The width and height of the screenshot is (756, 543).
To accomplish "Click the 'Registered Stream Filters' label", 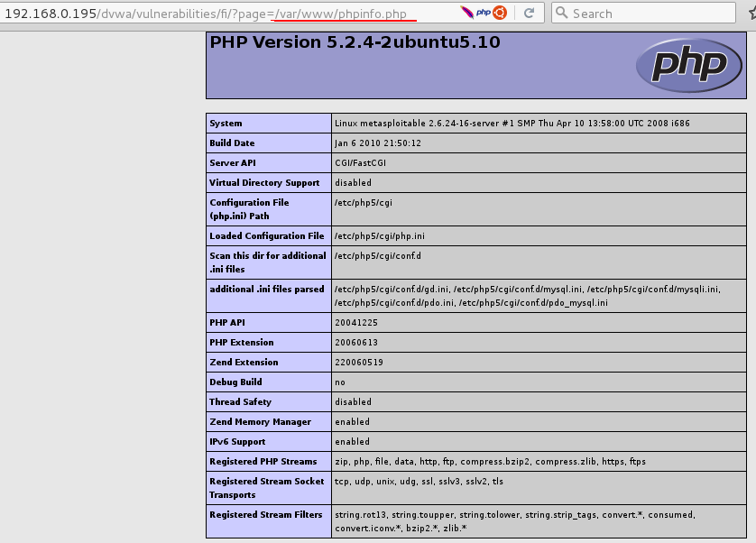I will point(265,514).
